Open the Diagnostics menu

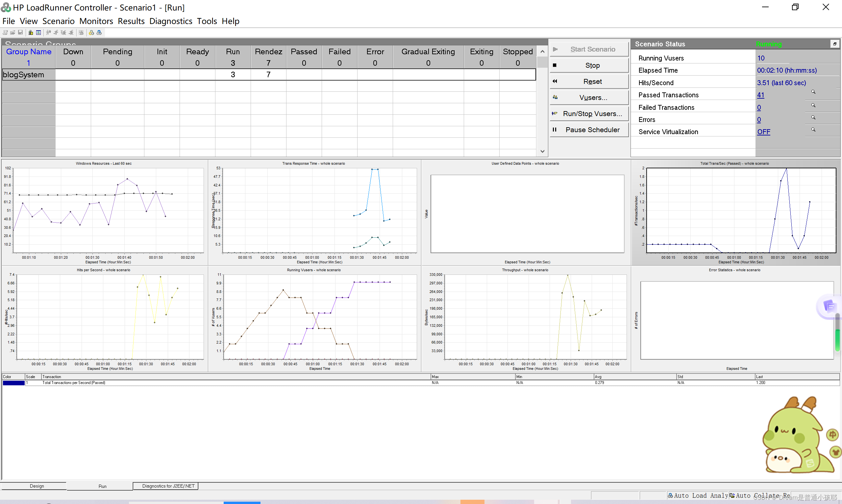click(171, 21)
